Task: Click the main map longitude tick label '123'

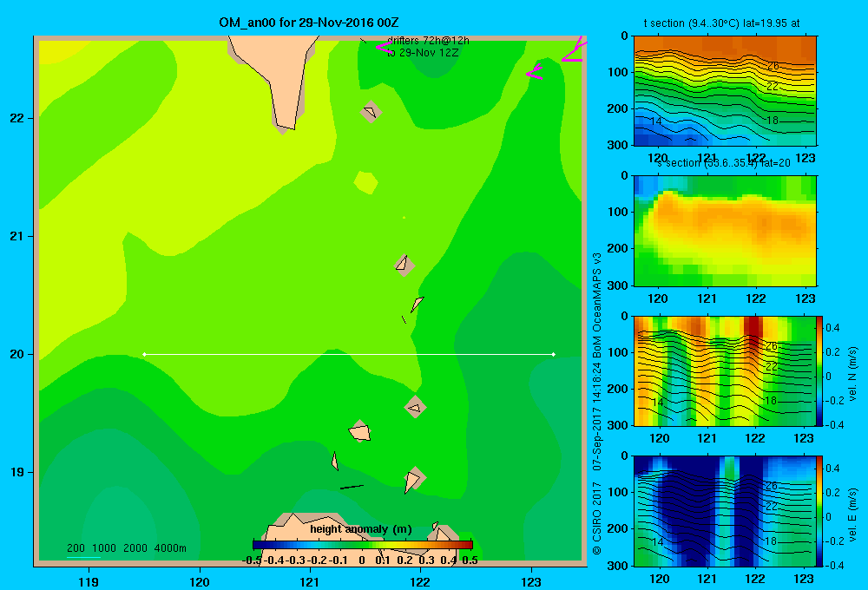Action: coord(531,581)
